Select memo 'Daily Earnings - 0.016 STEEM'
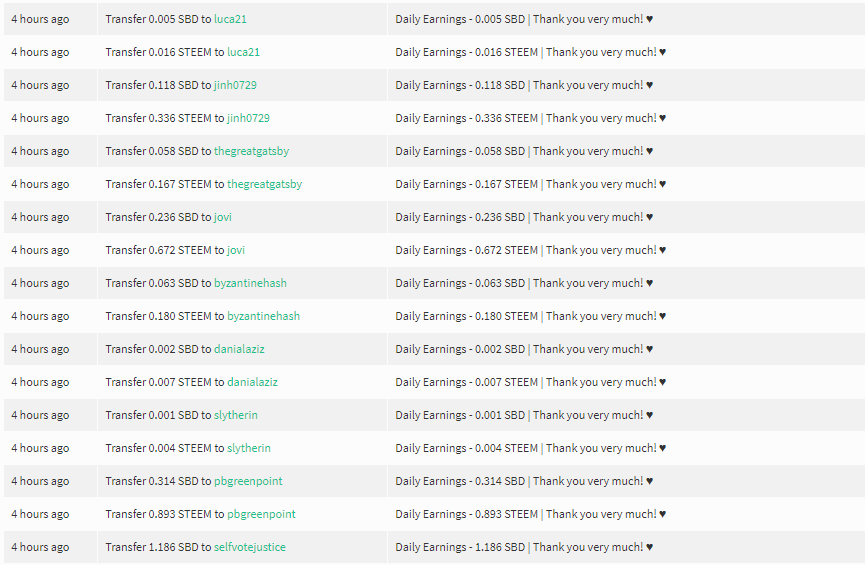 [x=467, y=52]
